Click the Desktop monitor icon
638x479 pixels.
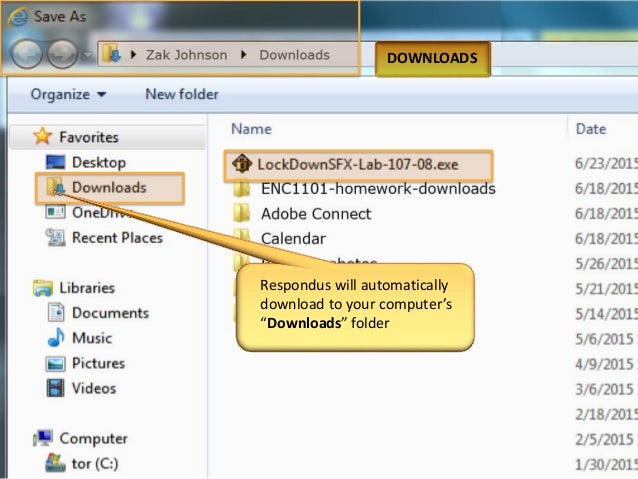click(55, 162)
